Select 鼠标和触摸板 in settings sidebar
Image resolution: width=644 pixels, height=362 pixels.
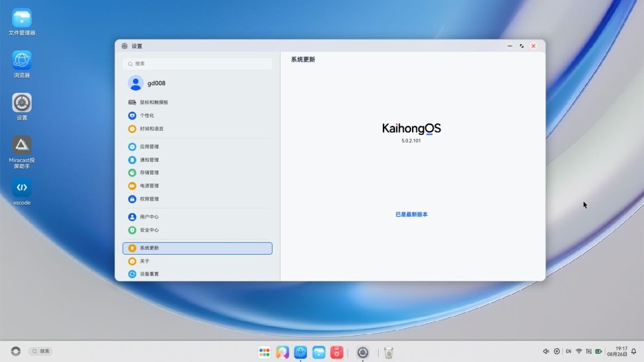197,103
